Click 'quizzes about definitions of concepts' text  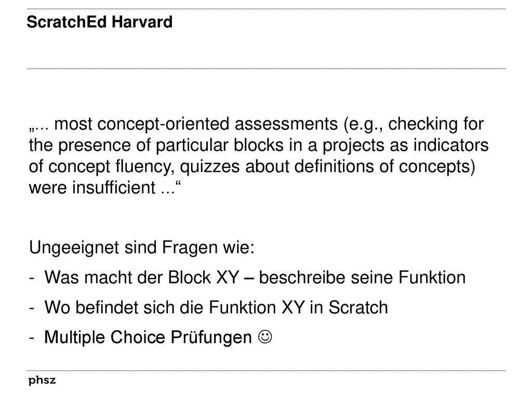pos(327,167)
